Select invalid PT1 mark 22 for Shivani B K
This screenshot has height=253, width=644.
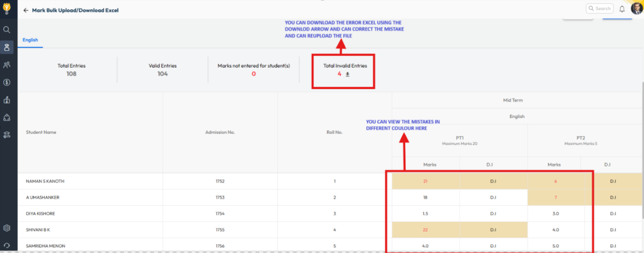(425, 230)
